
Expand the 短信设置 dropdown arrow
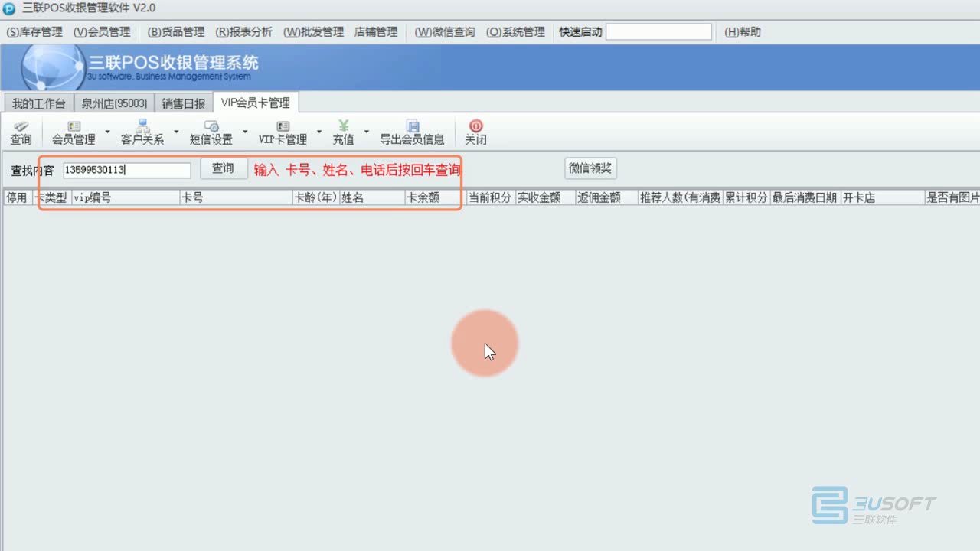pyautogui.click(x=245, y=132)
